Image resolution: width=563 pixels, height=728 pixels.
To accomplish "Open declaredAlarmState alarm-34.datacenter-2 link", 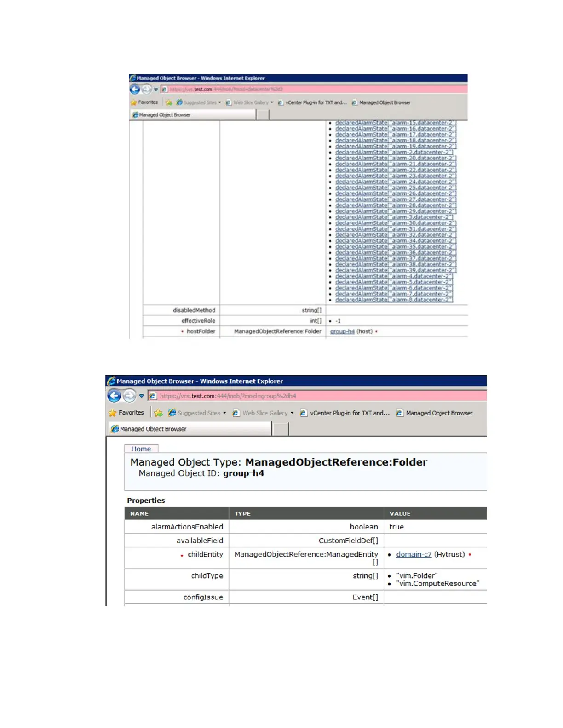I will 395,241.
